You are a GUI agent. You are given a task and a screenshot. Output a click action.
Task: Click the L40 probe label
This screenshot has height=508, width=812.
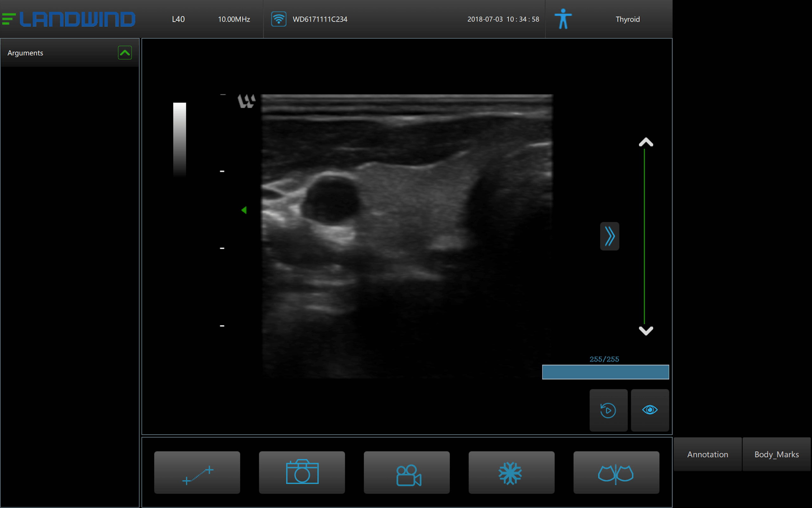[x=178, y=19]
